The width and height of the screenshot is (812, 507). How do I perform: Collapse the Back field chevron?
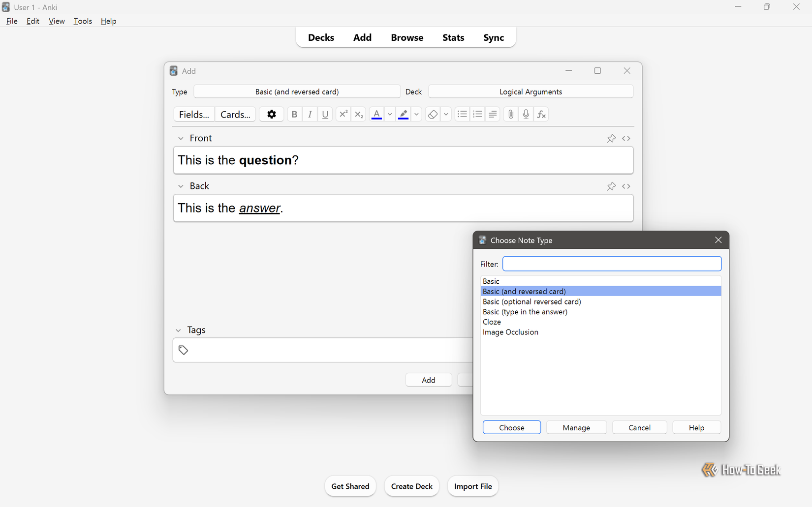click(181, 186)
